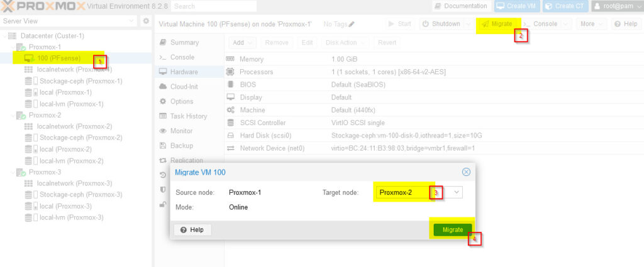
Task: Click the Proxmox logo
Action: point(43,6)
